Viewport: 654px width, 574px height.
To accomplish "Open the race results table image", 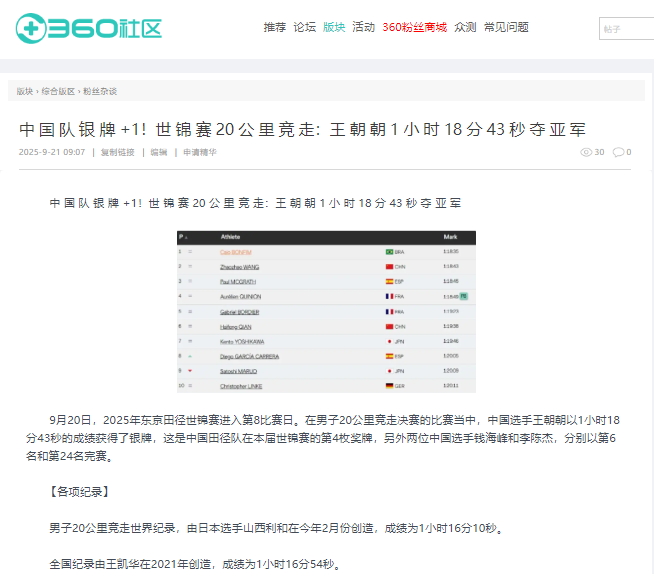I will click(x=326, y=311).
